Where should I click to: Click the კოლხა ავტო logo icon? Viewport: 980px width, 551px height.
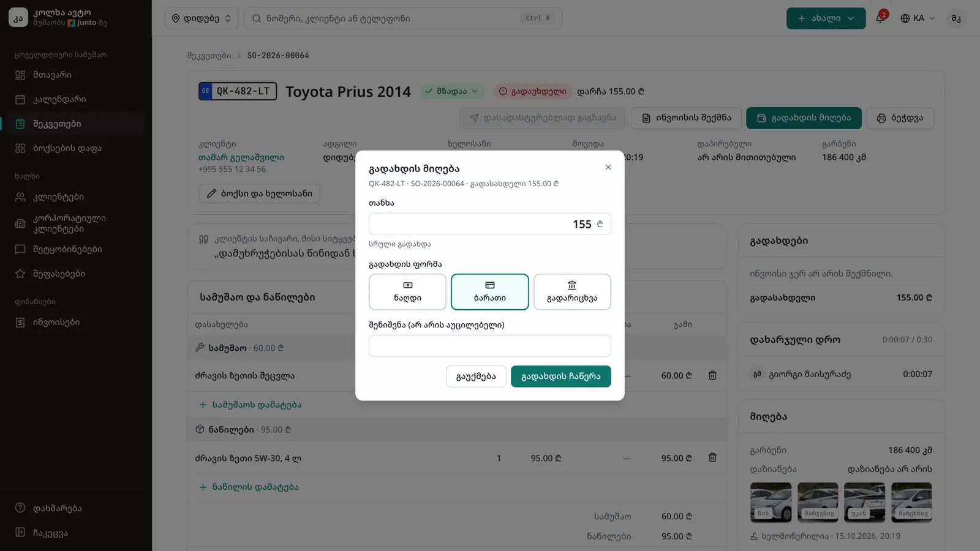pyautogui.click(x=18, y=18)
